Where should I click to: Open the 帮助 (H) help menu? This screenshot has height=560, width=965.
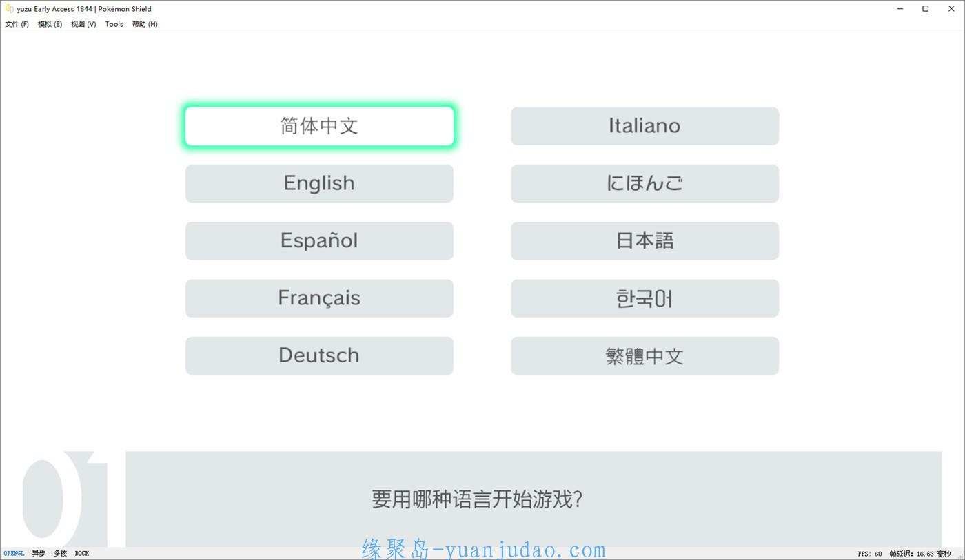(145, 24)
